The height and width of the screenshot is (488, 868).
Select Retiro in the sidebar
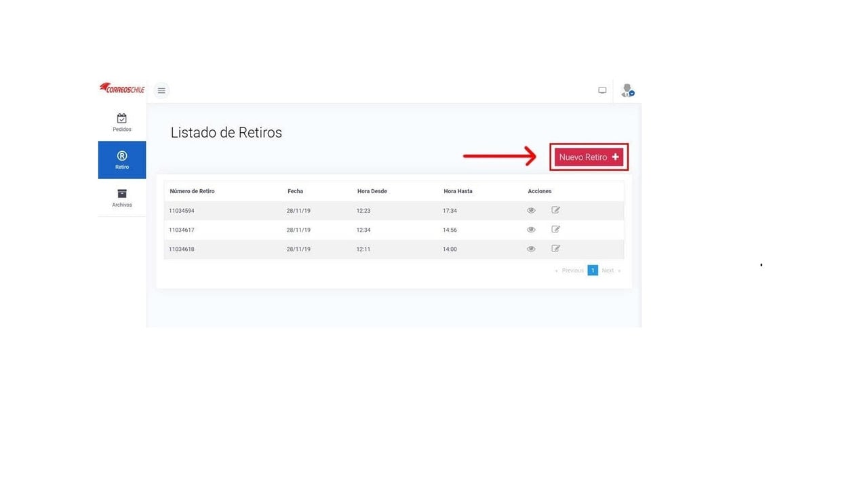(x=122, y=160)
